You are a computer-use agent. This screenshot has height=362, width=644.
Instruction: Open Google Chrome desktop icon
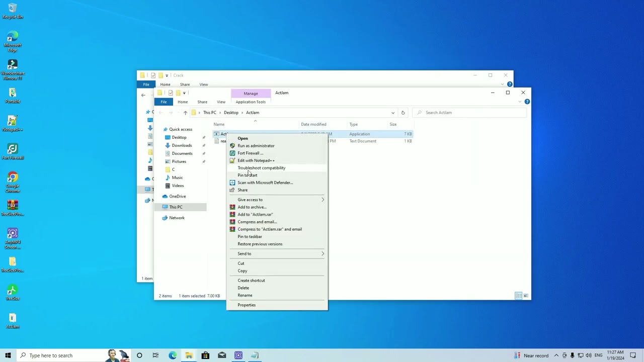coord(13,182)
